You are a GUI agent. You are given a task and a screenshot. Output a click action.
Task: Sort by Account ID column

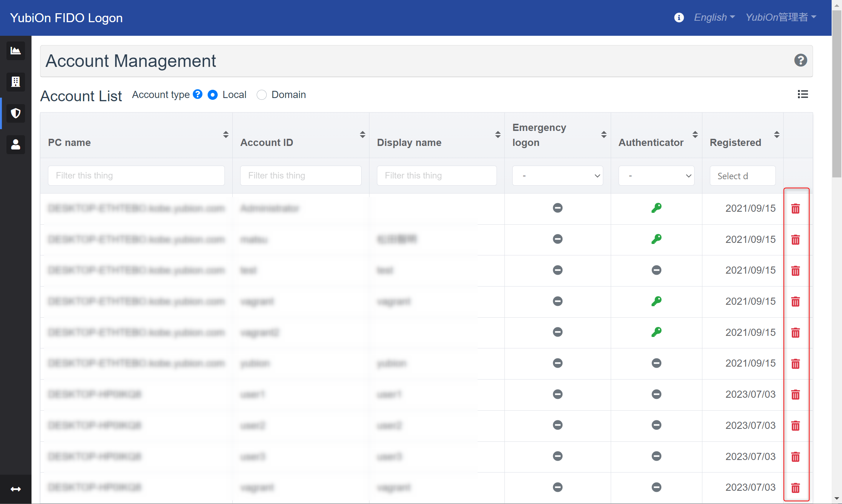362,135
